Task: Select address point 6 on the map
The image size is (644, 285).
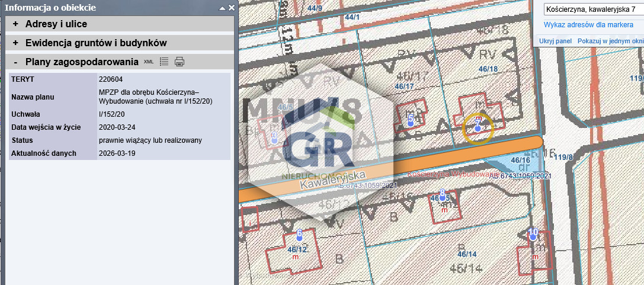Action: coord(299,238)
